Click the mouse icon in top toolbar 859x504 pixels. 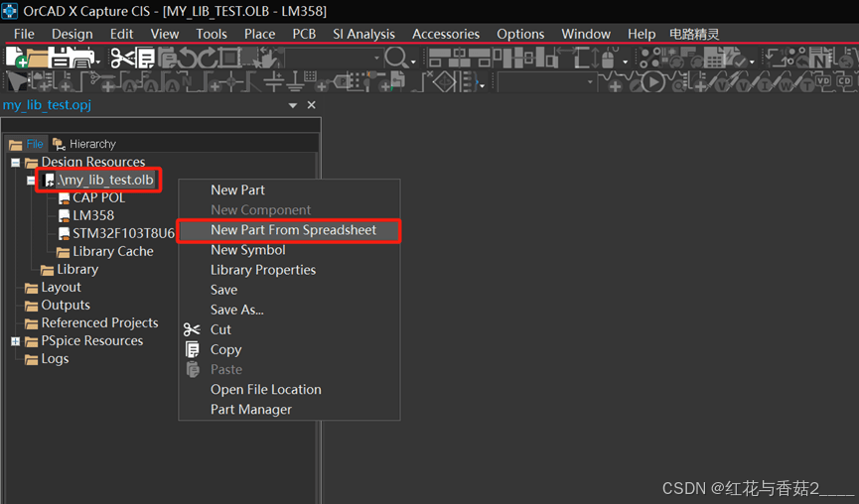tap(608, 58)
